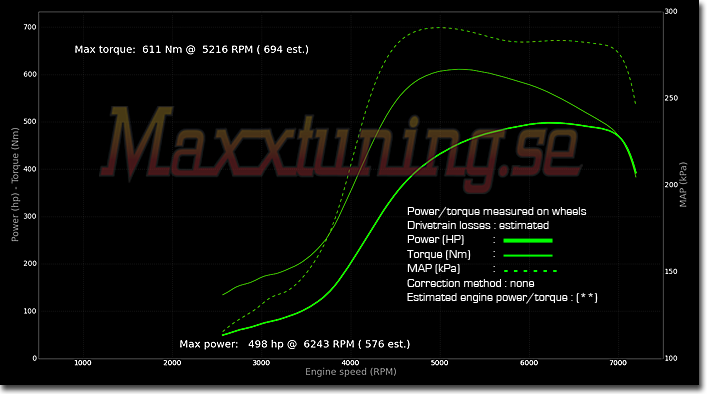This screenshot has height=394, width=708.
Task: Click the 4000 tick on RPM axis
Action: pos(350,362)
